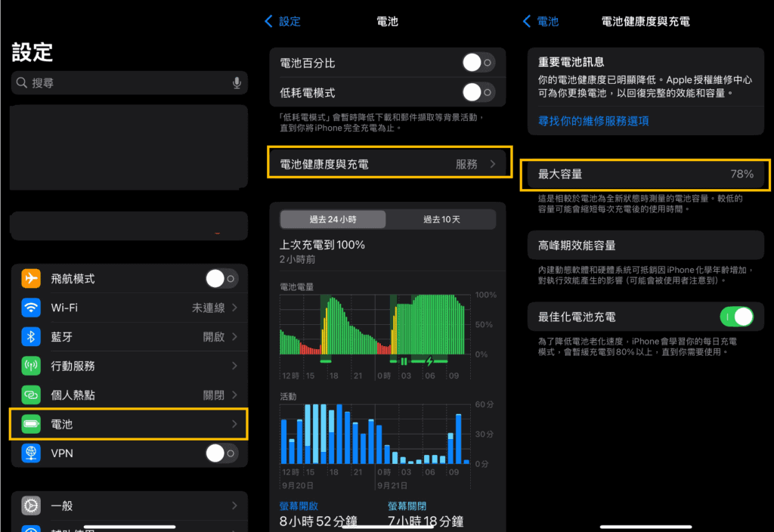Open the find repair service options link
This screenshot has width=774, height=532.
click(593, 121)
